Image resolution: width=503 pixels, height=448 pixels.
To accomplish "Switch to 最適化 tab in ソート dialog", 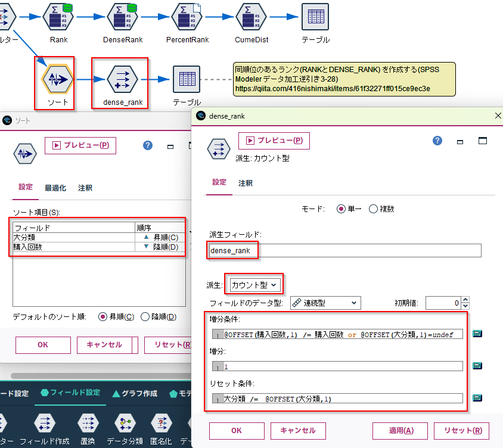I will coord(55,188).
